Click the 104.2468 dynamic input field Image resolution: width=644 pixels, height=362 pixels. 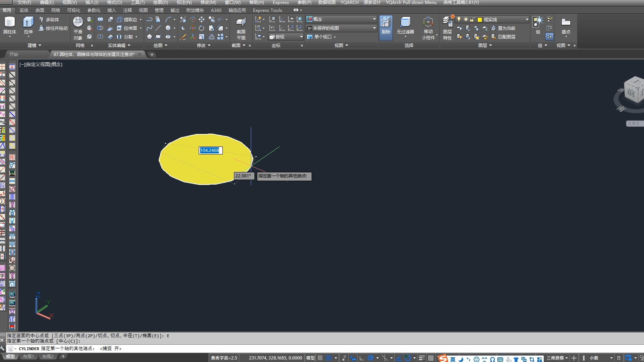(x=211, y=150)
